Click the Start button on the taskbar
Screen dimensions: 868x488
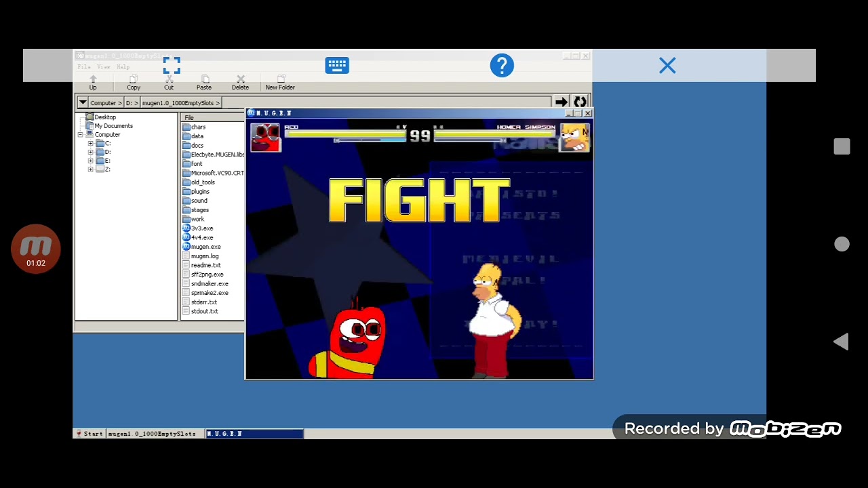tap(90, 434)
